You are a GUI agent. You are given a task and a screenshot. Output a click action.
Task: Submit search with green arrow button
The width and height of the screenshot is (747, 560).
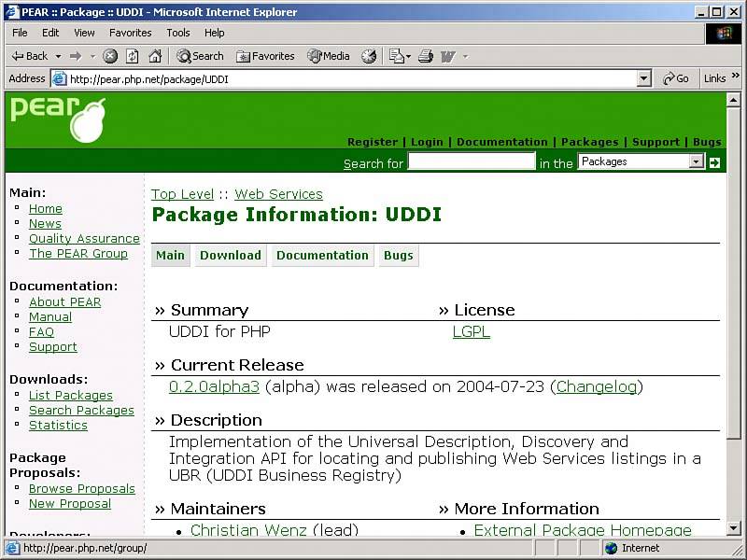714,162
